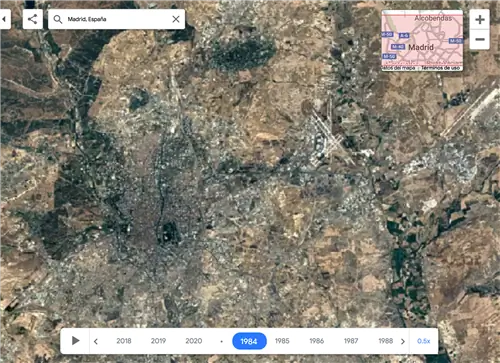Select year 1986 on timeline

(317, 341)
